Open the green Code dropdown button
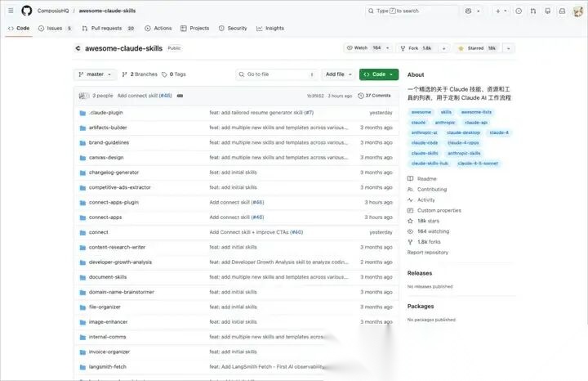This screenshot has width=588, height=381. click(379, 74)
